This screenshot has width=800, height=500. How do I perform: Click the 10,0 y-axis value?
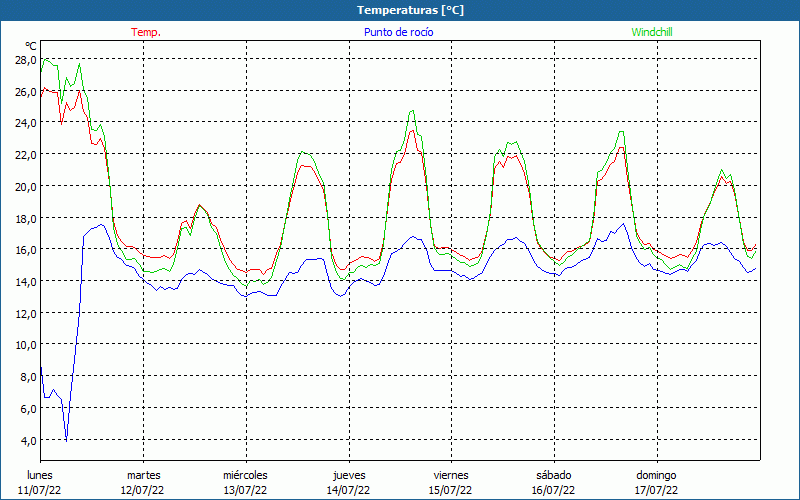[26, 345]
